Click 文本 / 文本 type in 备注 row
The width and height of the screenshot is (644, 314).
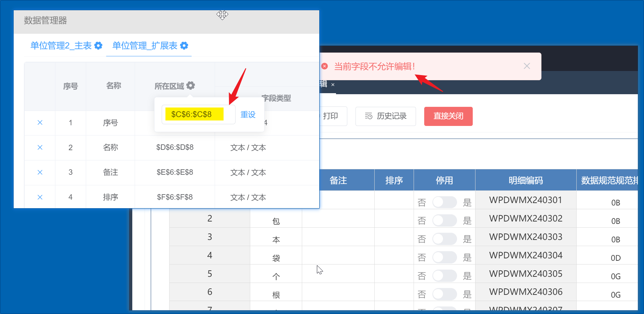pos(248,173)
